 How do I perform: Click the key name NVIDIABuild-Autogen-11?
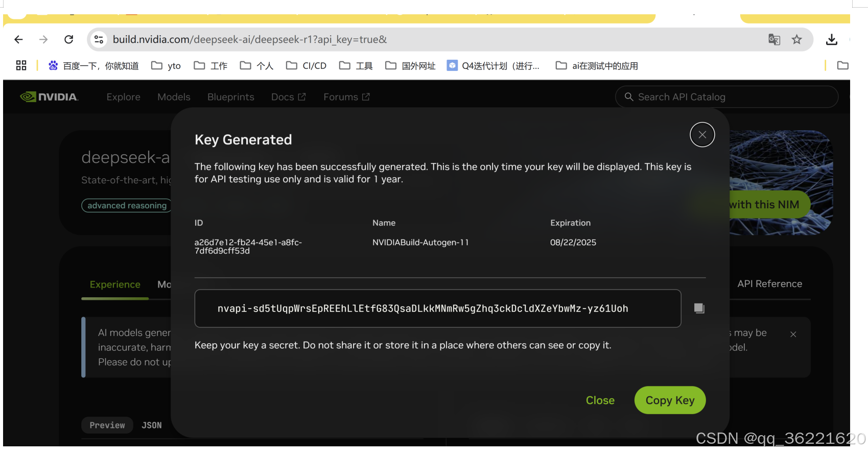420,243
